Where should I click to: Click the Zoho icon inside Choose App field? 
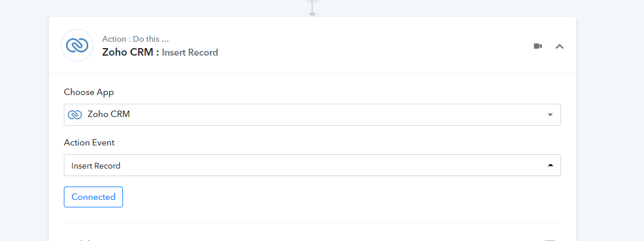click(x=75, y=115)
